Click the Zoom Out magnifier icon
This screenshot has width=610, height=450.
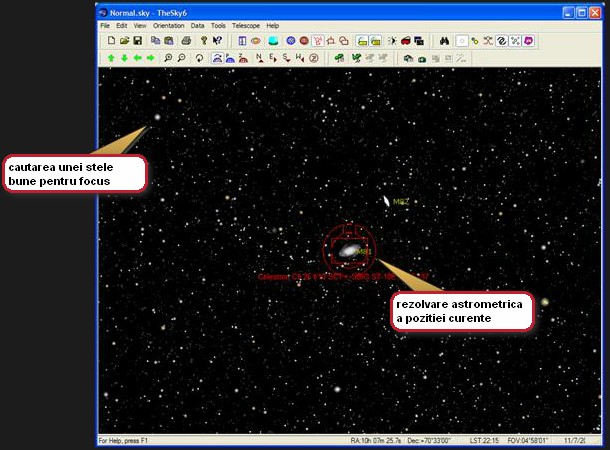(181, 59)
